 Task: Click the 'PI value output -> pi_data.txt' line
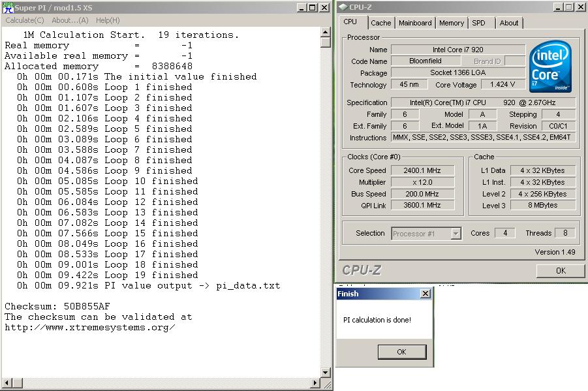(149, 285)
